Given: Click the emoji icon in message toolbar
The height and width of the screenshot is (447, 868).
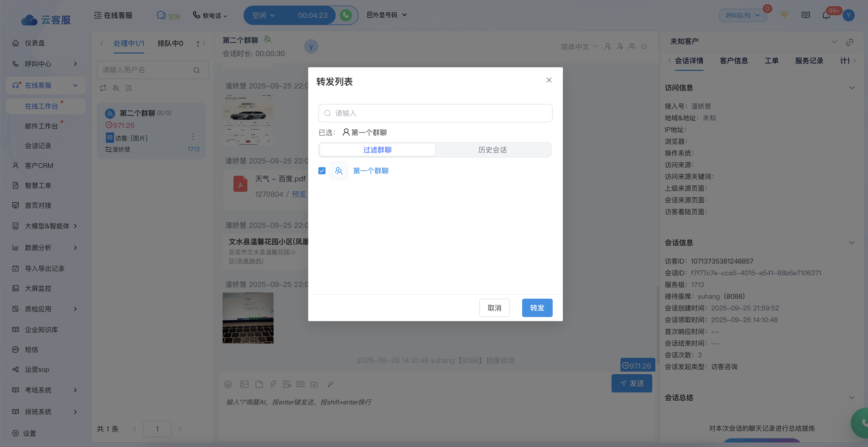Looking at the screenshot, I should (228, 384).
